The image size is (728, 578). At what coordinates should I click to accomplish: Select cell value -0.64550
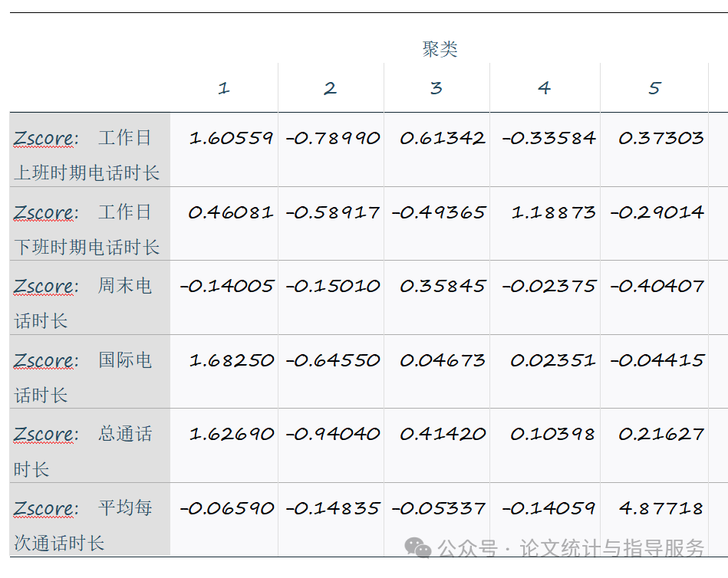[333, 360]
